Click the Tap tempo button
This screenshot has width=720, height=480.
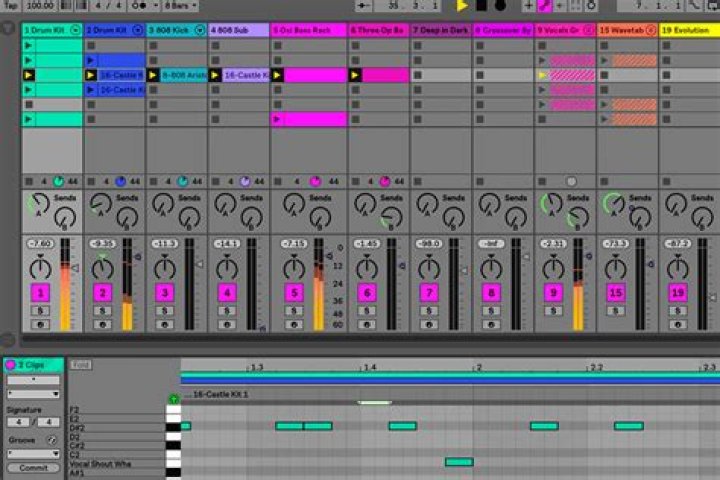(11, 6)
